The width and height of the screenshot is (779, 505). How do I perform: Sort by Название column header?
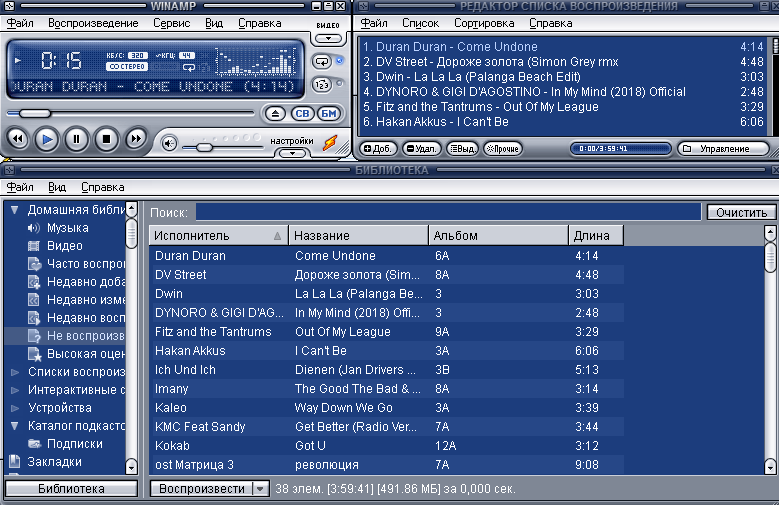[x=358, y=236]
